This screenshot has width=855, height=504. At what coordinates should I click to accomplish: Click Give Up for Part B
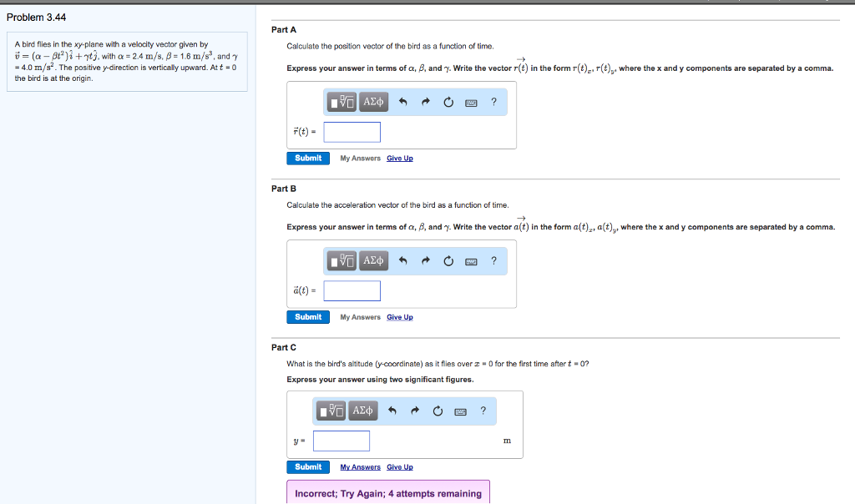click(400, 317)
